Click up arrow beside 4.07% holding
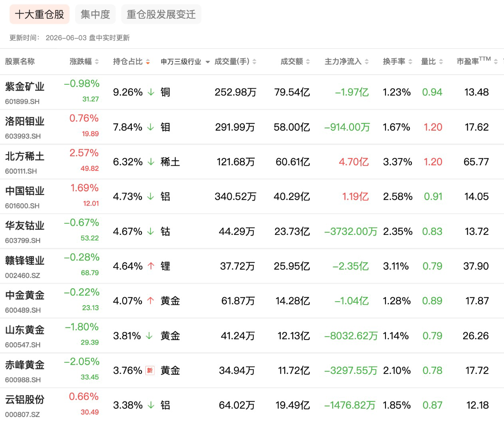504x421 pixels. coord(151,301)
